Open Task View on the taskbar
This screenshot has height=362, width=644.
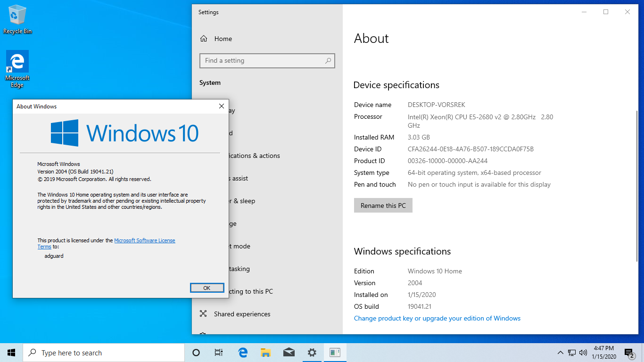(219, 353)
